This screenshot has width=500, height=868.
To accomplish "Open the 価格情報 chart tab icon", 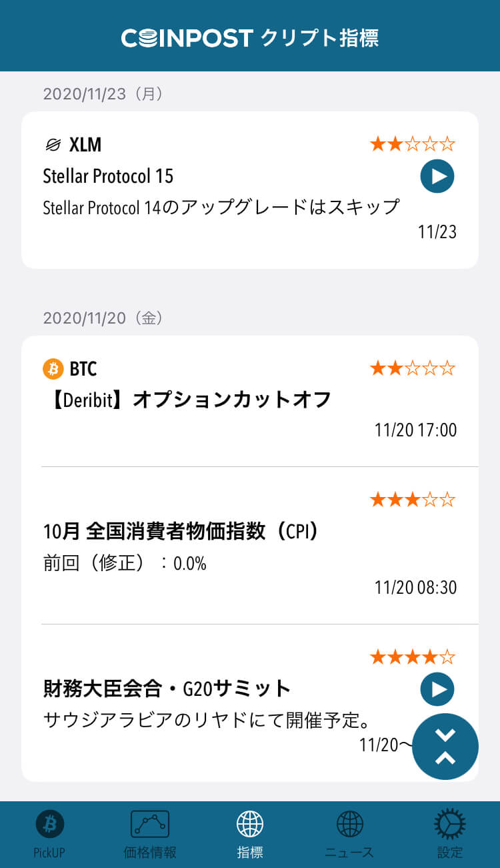I will 150,825.
